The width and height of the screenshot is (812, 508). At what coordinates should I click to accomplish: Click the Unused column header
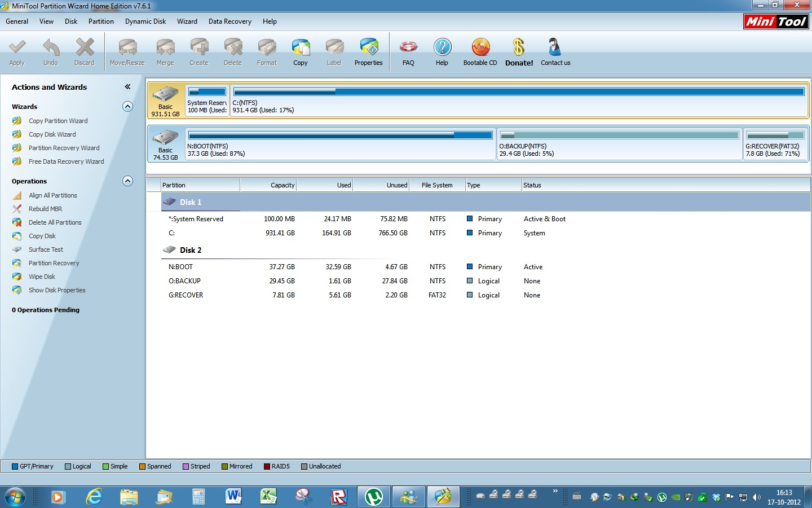381,185
